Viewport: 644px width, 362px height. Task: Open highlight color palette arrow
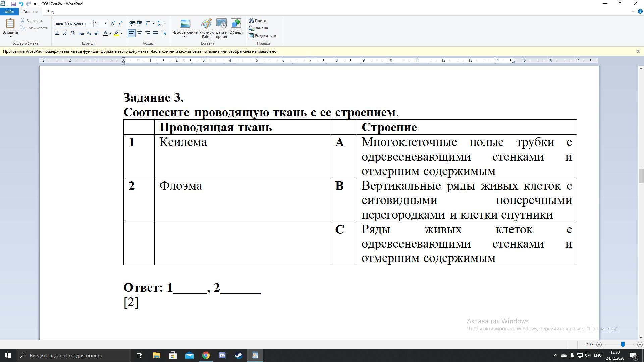pos(121,33)
